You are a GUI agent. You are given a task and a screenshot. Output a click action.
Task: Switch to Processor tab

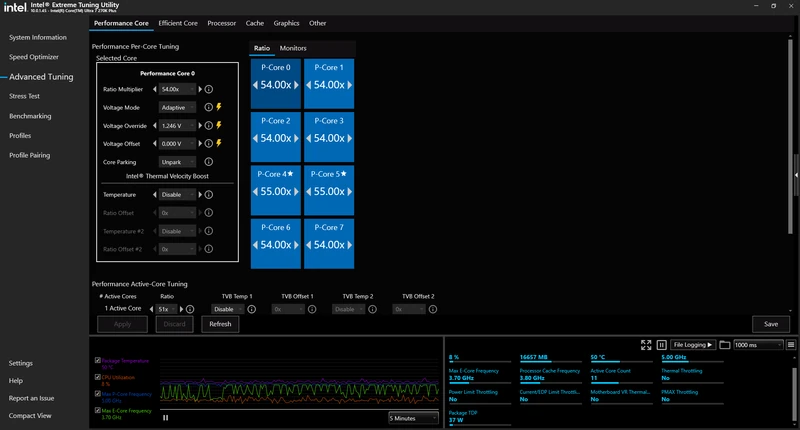click(x=221, y=23)
